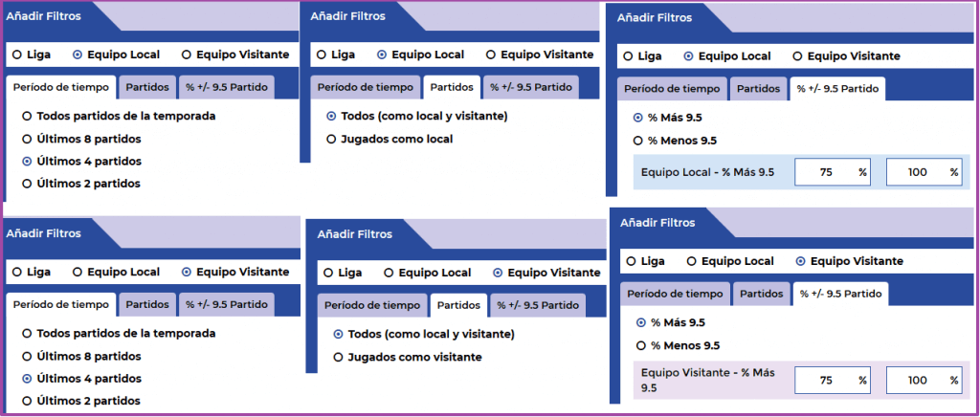Image resolution: width=980 pixels, height=417 pixels.
Task: Select Todos (como local y visitante) above Jugados como visitante
Action: [x=424, y=335]
